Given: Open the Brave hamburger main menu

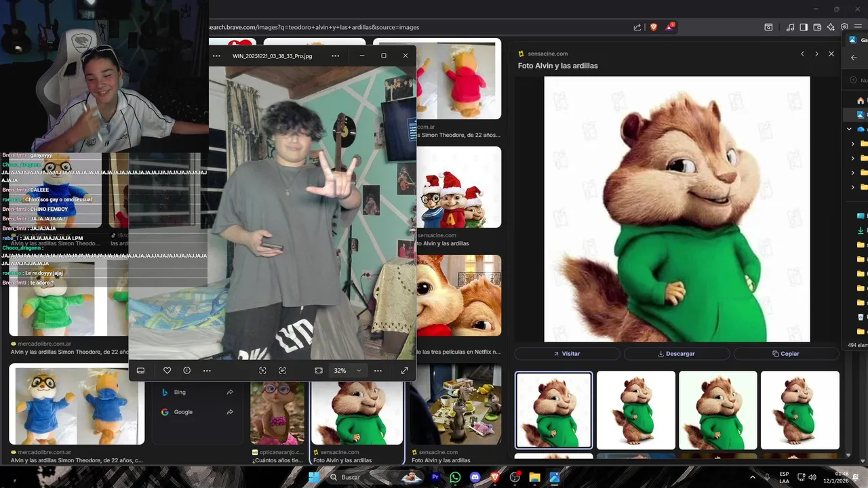Looking at the screenshot, I should 858,27.
